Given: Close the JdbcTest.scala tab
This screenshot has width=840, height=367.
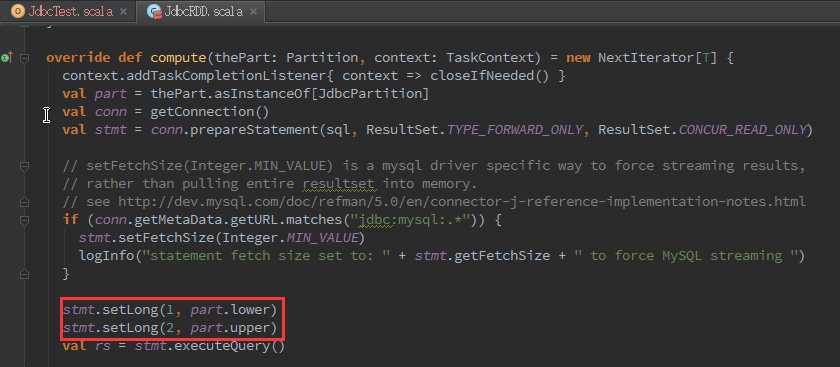Looking at the screenshot, I should point(123,12).
